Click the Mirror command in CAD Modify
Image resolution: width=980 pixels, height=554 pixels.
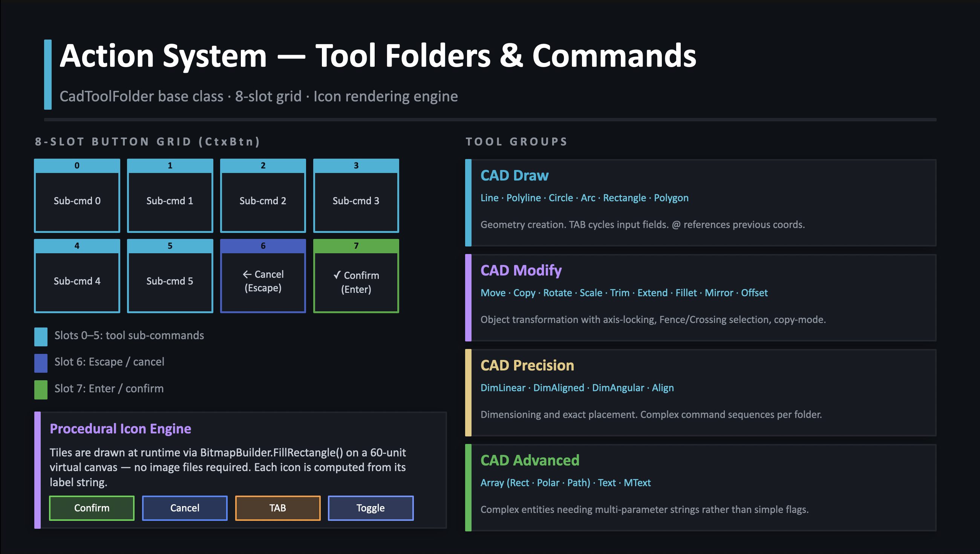(718, 292)
